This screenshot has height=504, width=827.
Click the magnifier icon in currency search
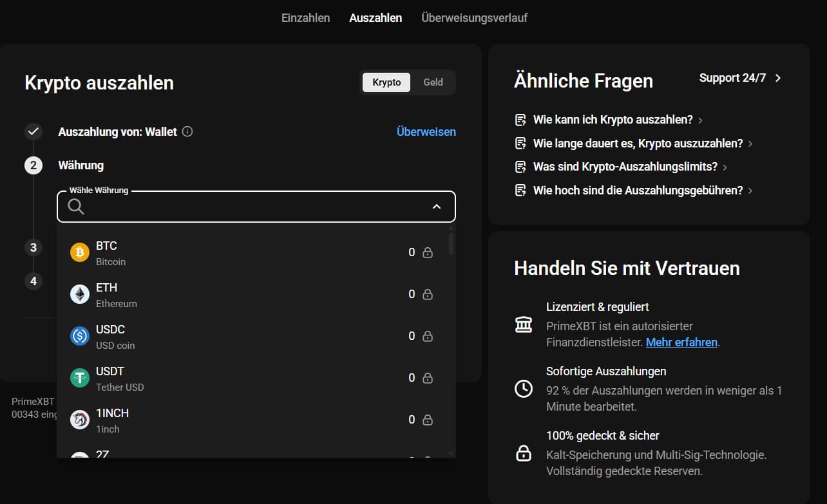(x=76, y=207)
